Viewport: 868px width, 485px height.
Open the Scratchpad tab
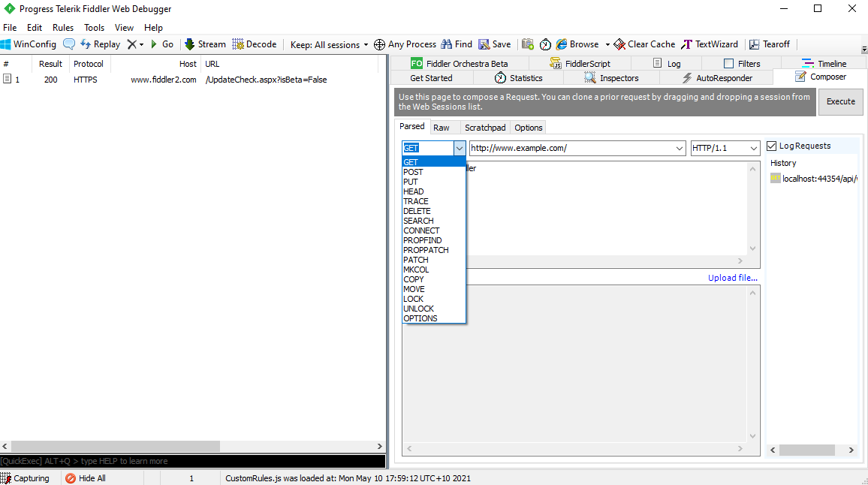coord(485,128)
